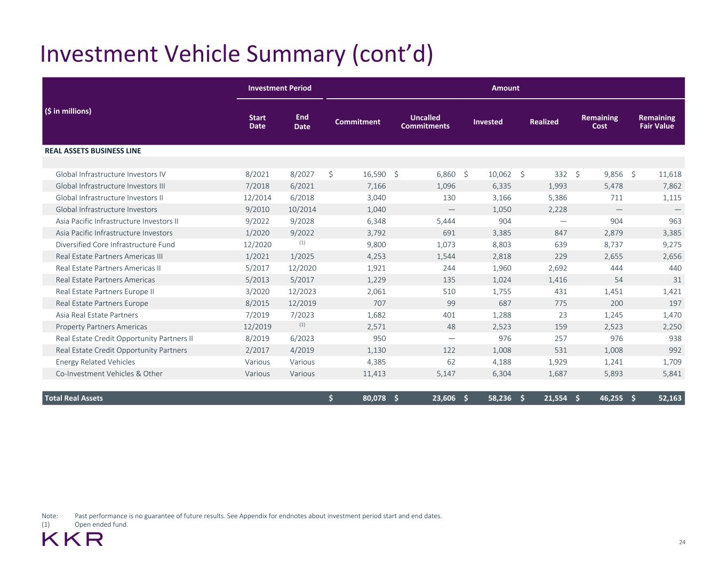This screenshot has width=728, height=563.
Task: Click the Diversified Core Infrastructure Fund label
Action: (115, 244)
